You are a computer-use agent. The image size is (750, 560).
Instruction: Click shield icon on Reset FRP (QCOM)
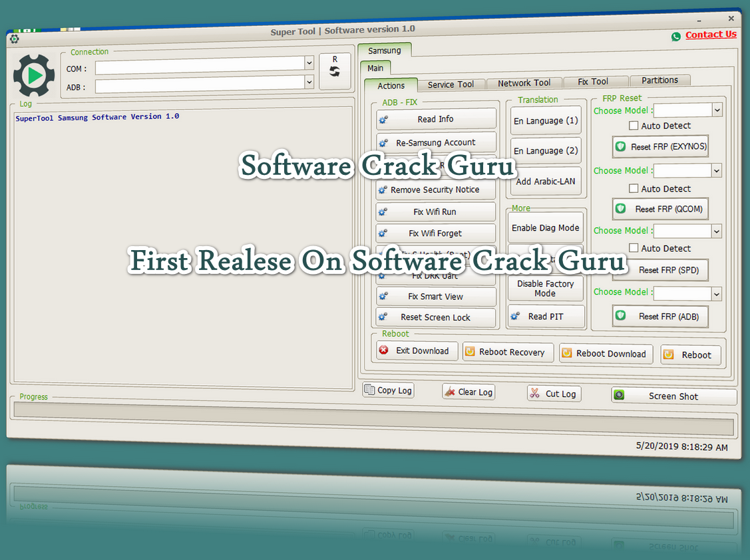620,209
